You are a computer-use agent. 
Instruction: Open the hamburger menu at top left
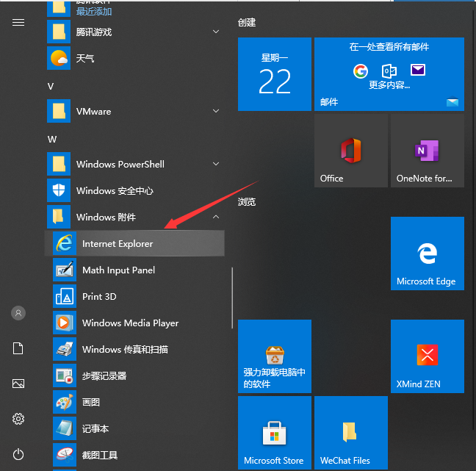[x=18, y=22]
